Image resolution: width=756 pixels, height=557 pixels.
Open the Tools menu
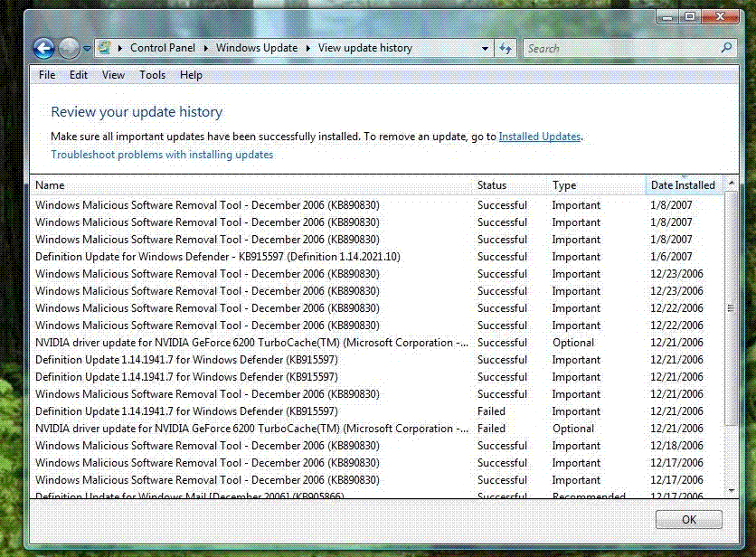[x=152, y=75]
